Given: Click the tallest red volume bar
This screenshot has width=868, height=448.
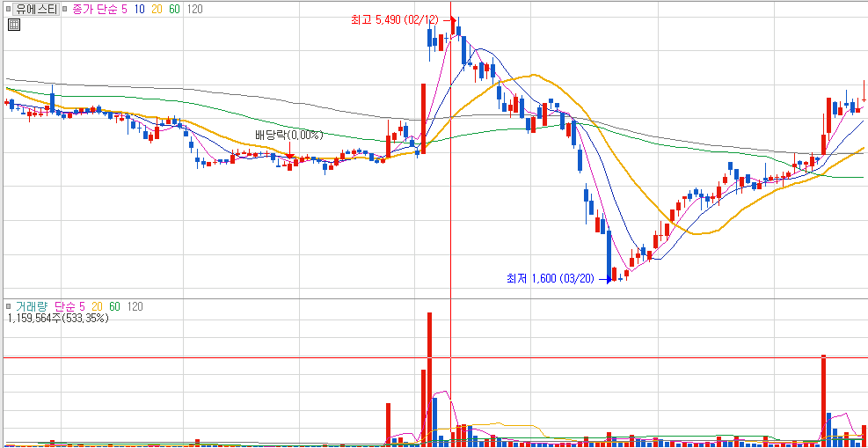Looking at the screenshot, I should click(429, 379).
